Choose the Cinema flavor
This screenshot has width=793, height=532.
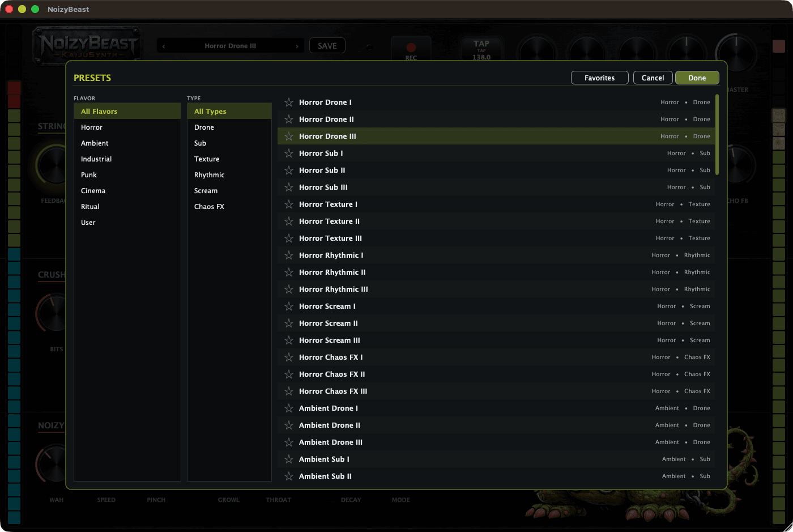127,191
